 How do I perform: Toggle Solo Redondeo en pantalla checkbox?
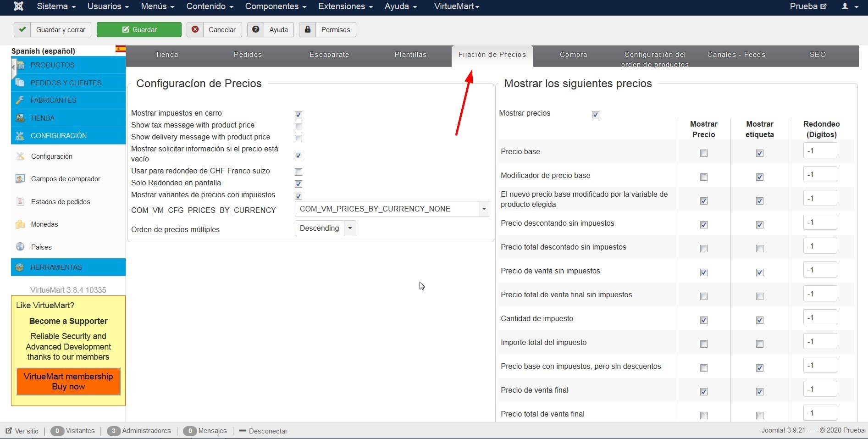(x=299, y=184)
